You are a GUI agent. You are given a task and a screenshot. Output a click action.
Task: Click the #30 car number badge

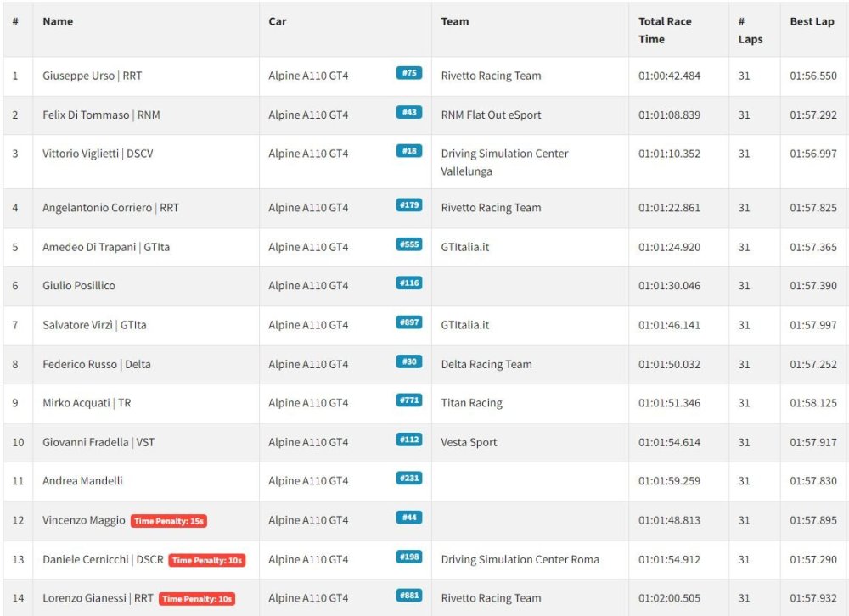pos(409,361)
